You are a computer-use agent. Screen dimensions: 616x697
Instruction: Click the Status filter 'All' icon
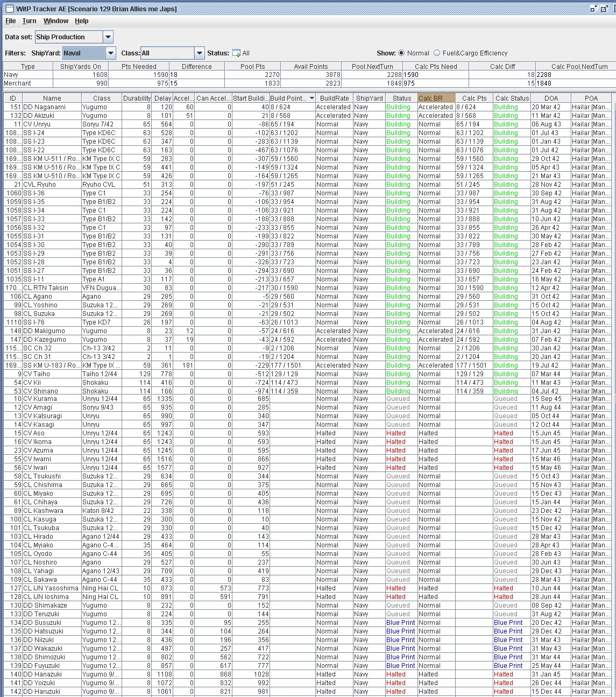coord(236,53)
